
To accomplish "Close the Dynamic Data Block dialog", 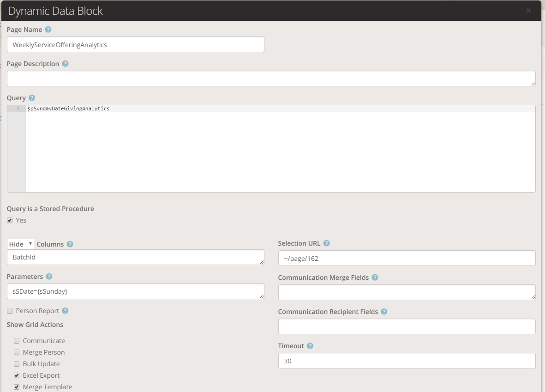I will coord(528,11).
